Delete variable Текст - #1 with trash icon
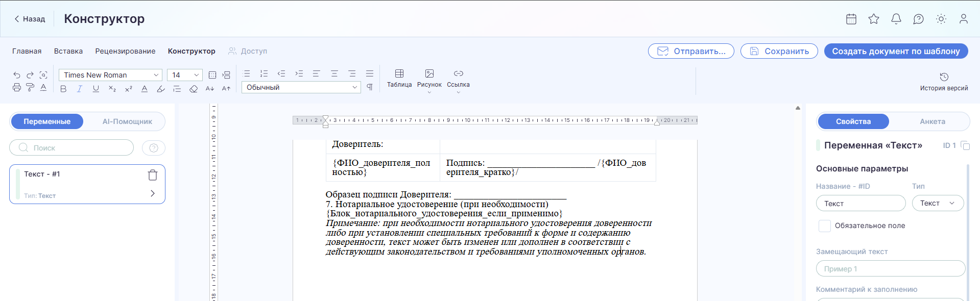The width and height of the screenshot is (980, 301). click(153, 175)
